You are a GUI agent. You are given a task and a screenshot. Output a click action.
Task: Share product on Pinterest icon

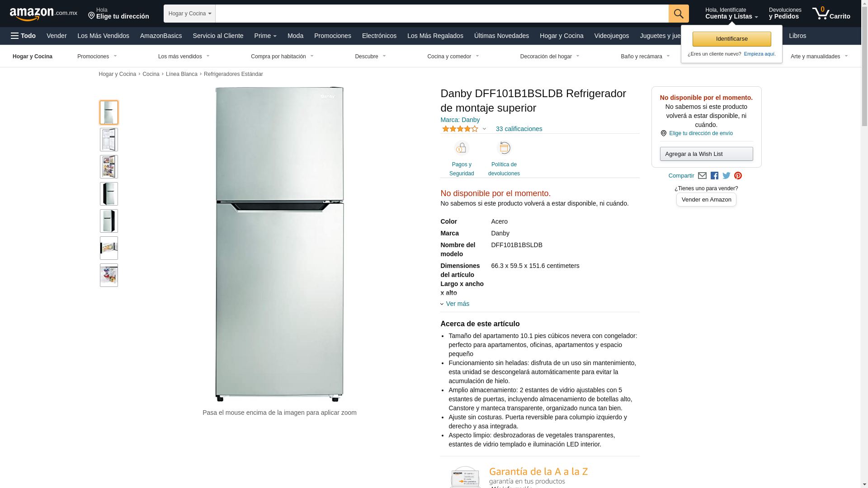[x=738, y=176]
